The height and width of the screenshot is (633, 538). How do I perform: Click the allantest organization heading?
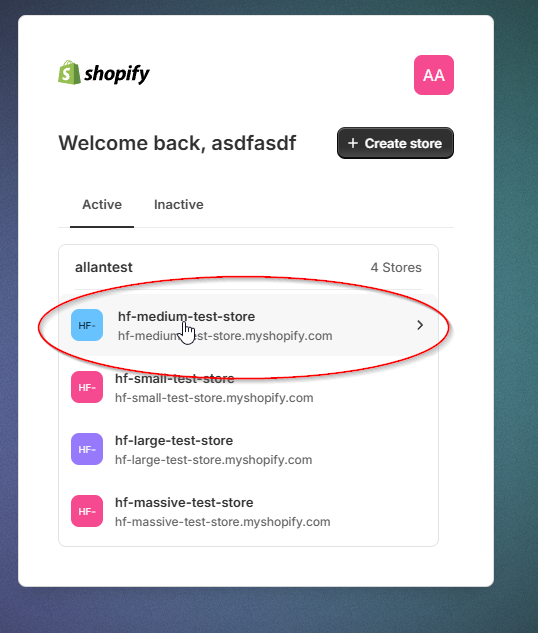104,267
